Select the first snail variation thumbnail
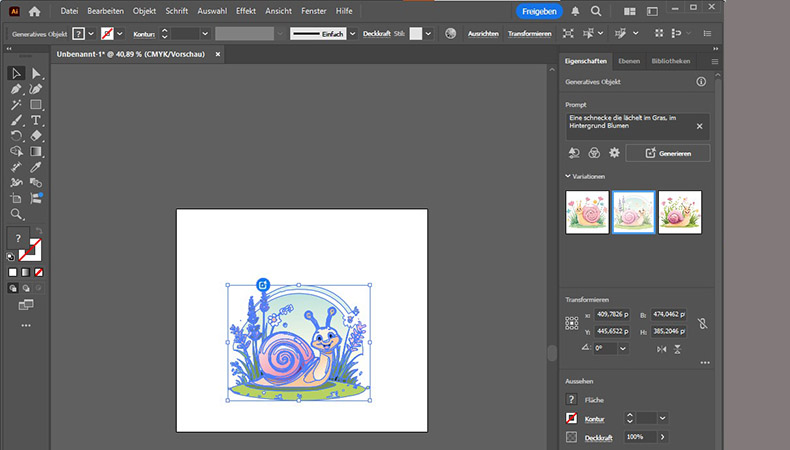790x450 pixels. pos(587,212)
